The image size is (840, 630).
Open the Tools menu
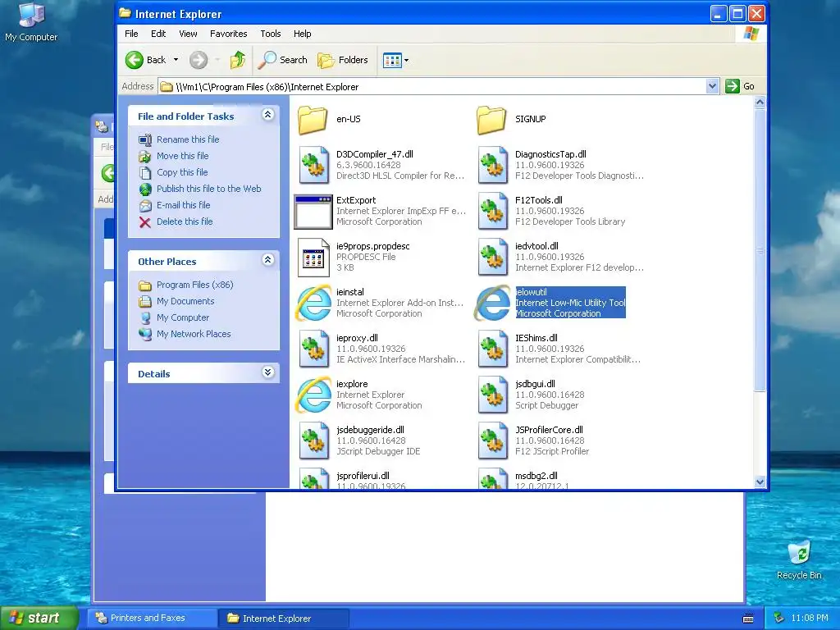(271, 34)
